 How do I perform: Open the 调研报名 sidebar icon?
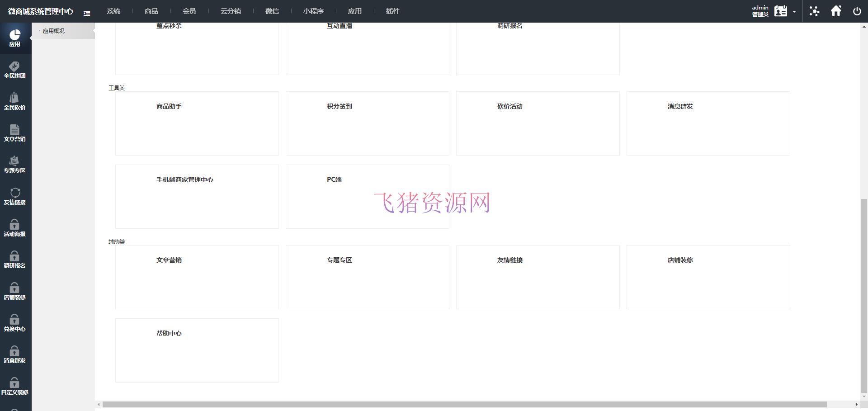click(15, 260)
